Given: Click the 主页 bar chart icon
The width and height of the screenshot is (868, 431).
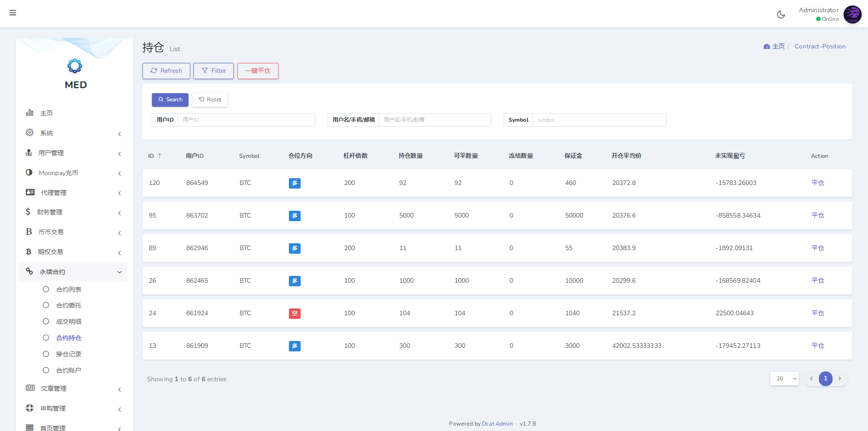Looking at the screenshot, I should coord(30,113).
